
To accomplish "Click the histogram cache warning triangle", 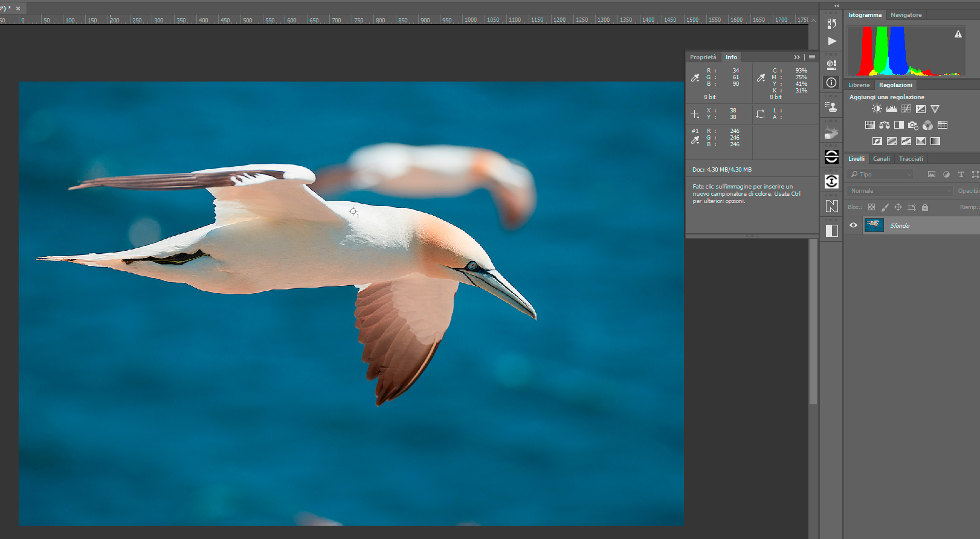I will point(958,34).
